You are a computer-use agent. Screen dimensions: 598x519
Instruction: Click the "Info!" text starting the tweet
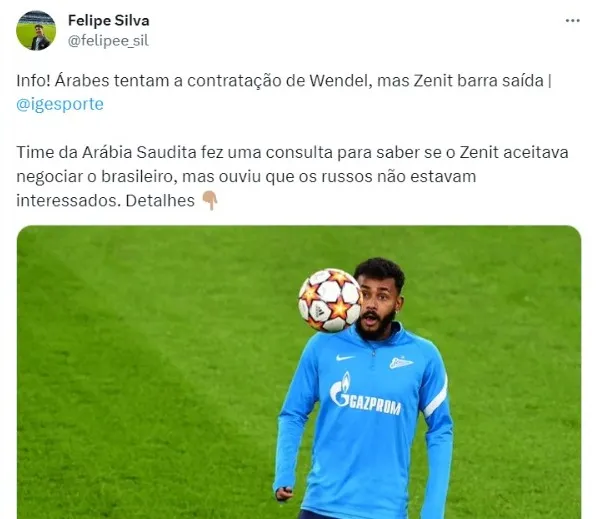(33, 80)
